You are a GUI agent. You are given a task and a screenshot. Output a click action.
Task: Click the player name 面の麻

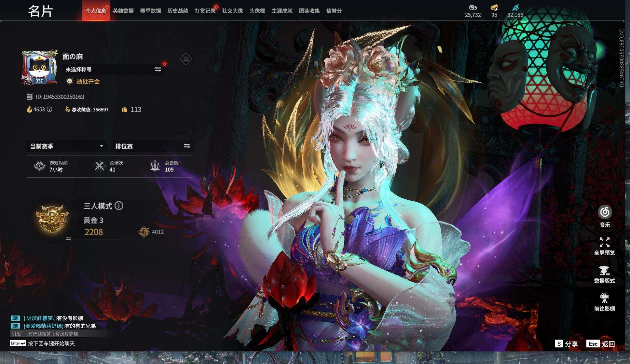(x=73, y=57)
